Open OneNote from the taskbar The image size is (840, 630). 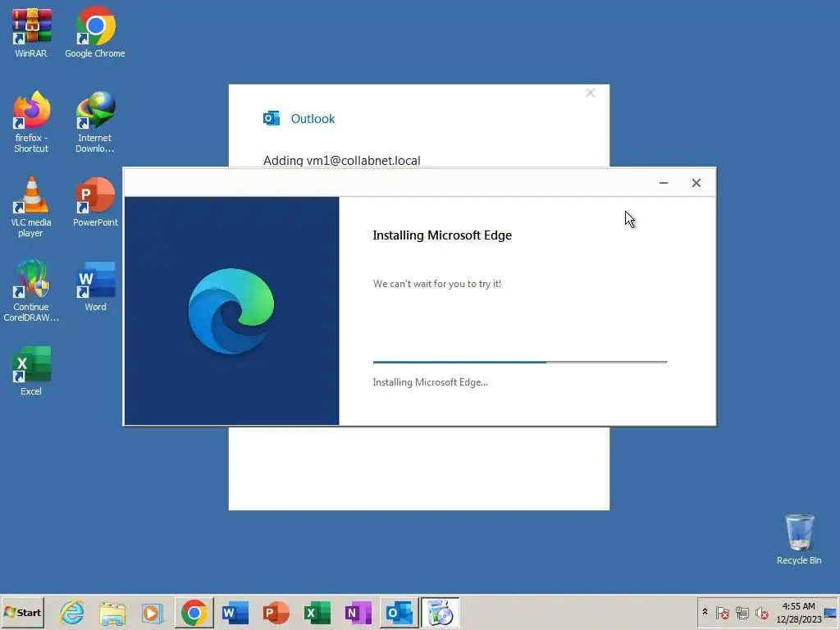coord(358,612)
